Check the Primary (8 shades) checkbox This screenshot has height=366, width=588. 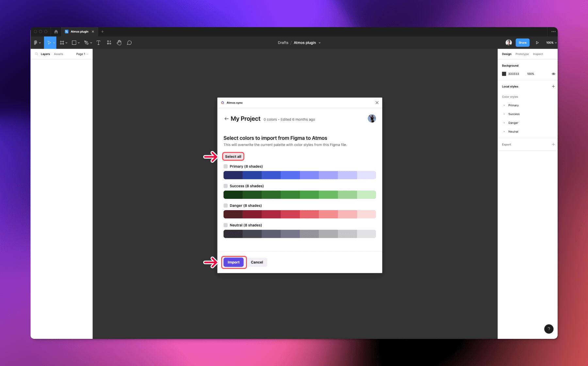225,166
